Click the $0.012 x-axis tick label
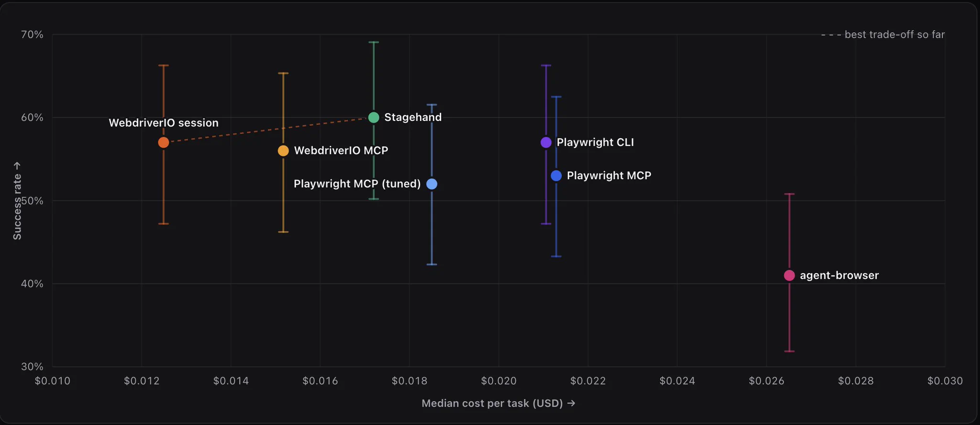980x425 pixels. tap(142, 381)
